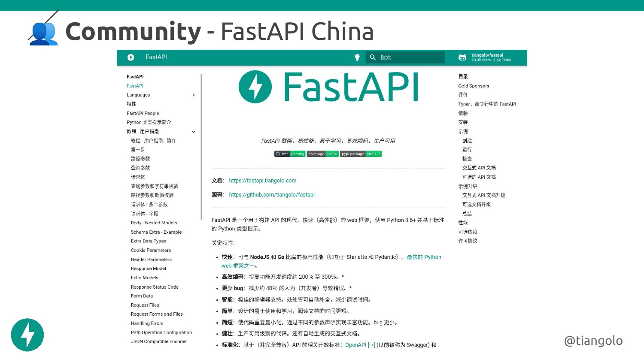Jump to 检查 subsection in contents
644x362 pixels.
pyautogui.click(x=467, y=159)
